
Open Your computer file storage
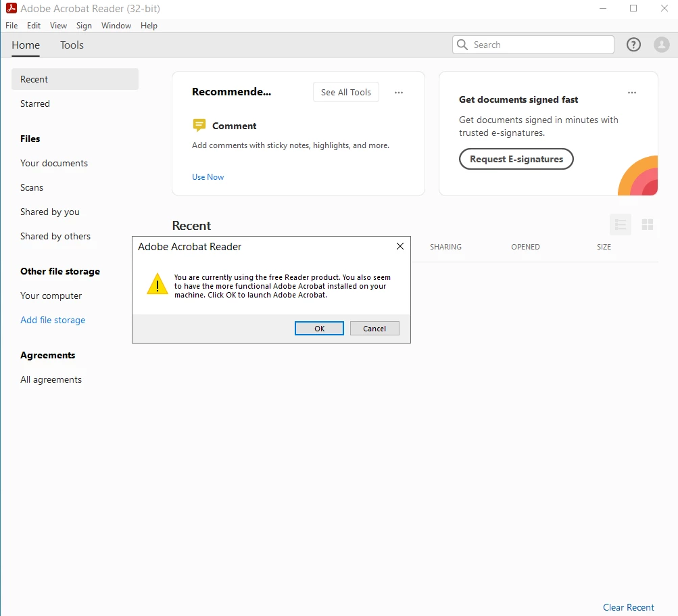(x=51, y=296)
